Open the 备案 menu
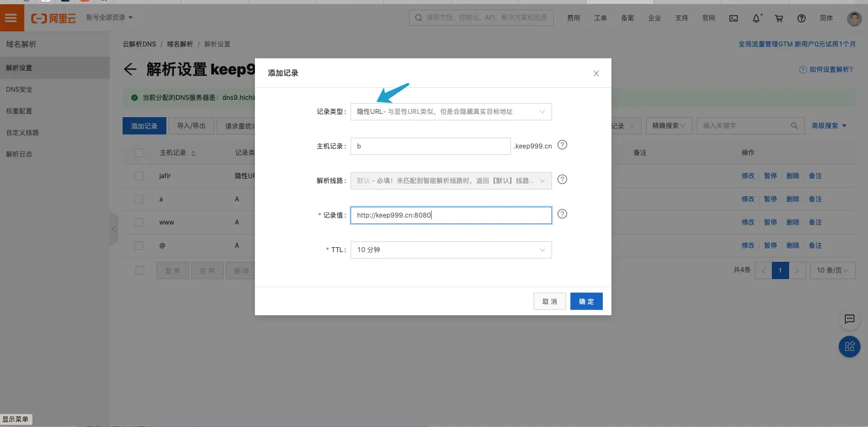 [x=628, y=18]
